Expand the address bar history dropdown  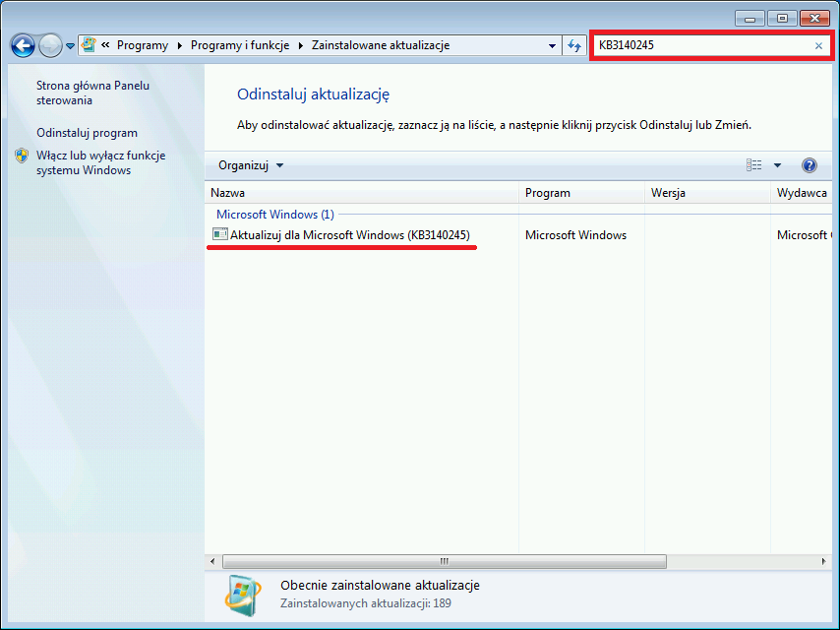552,45
